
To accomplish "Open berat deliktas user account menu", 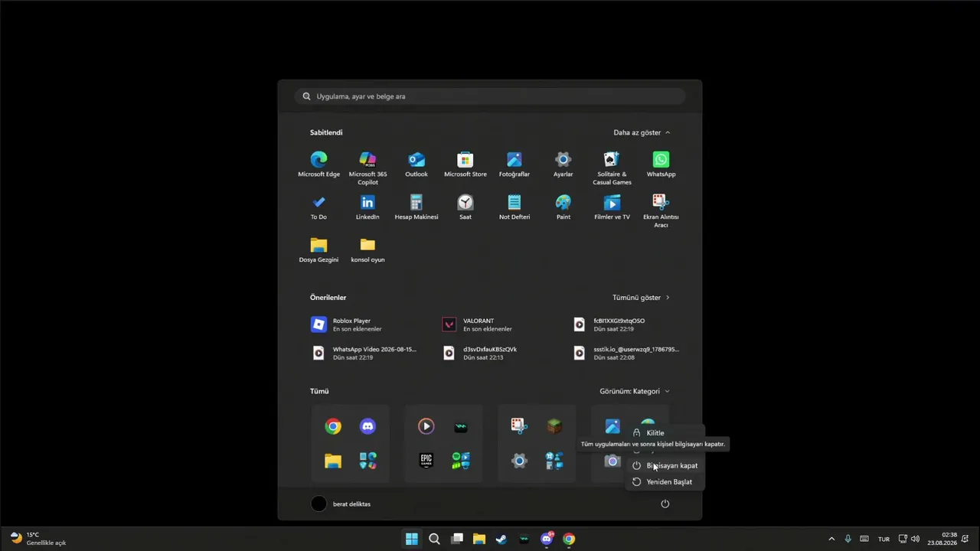I will [341, 504].
